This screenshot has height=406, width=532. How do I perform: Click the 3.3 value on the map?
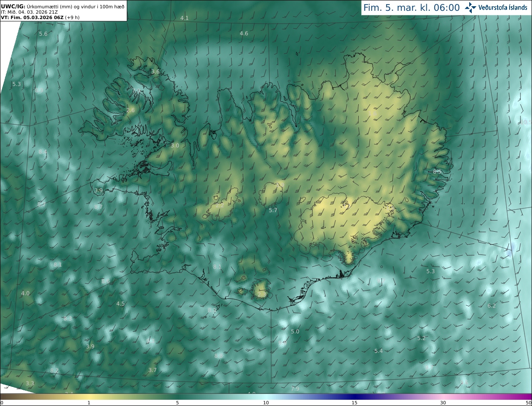[x=30, y=383]
